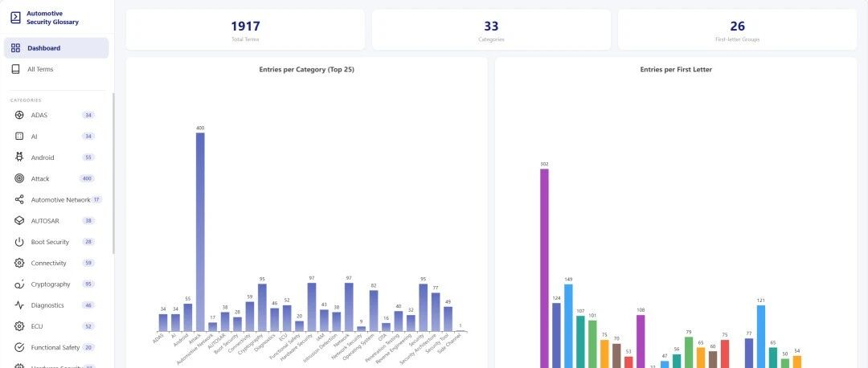This screenshot has width=868, height=368.
Task: Click the Automotive Network share icon
Action: pos(19,200)
